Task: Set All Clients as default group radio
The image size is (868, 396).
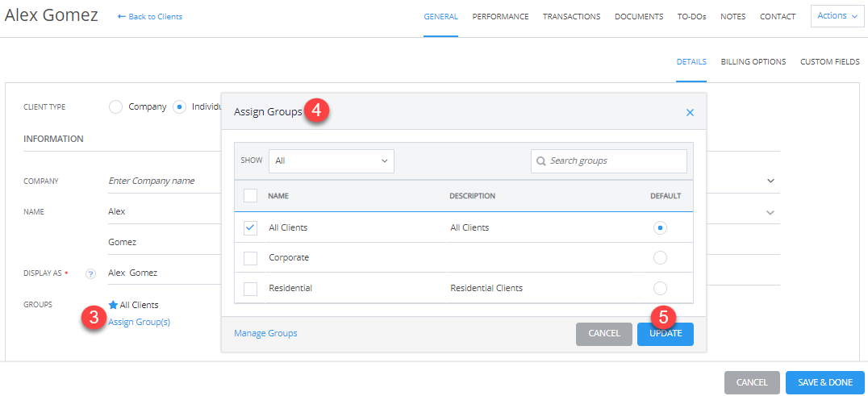Action: click(660, 227)
